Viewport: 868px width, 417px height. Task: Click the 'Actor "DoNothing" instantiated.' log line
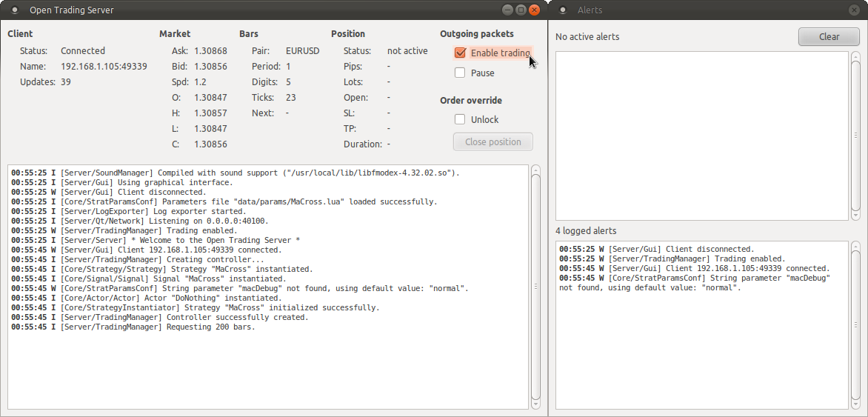(x=146, y=298)
